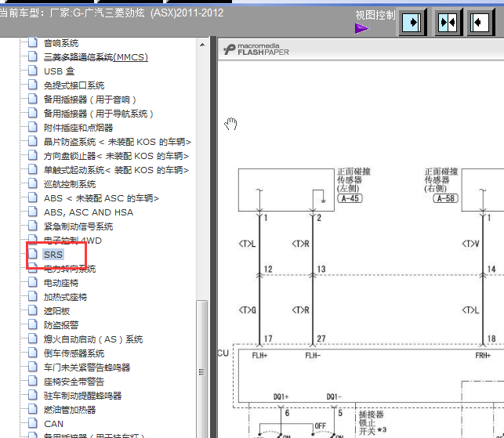Click the tree panel scrollbar thumb
504x438 pixels.
(x=202, y=369)
